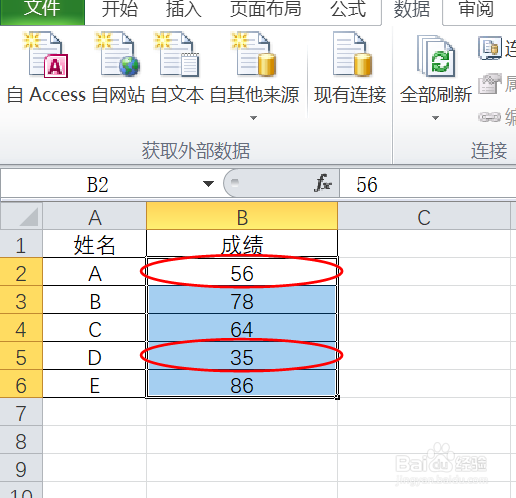
Task: Click the Name Box showing B2
Action: click(x=98, y=184)
